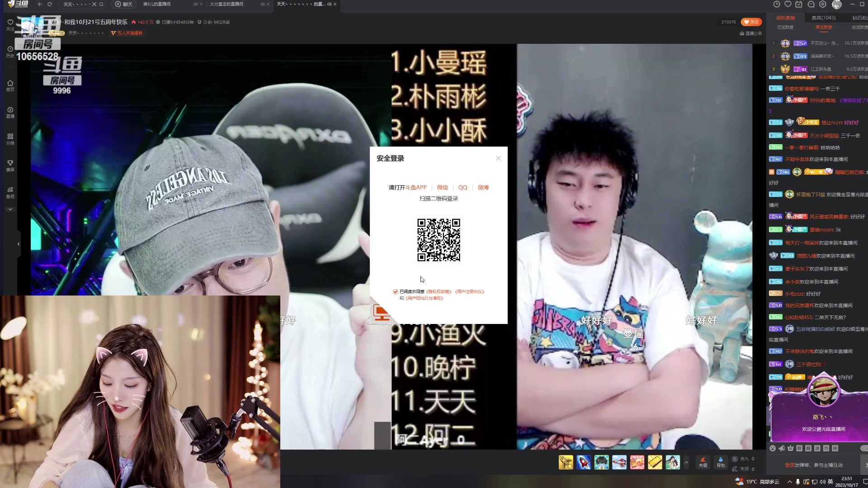The height and width of the screenshot is (488, 868).
Task: Open 历史 history in left sidebar
Action: pos(10,52)
